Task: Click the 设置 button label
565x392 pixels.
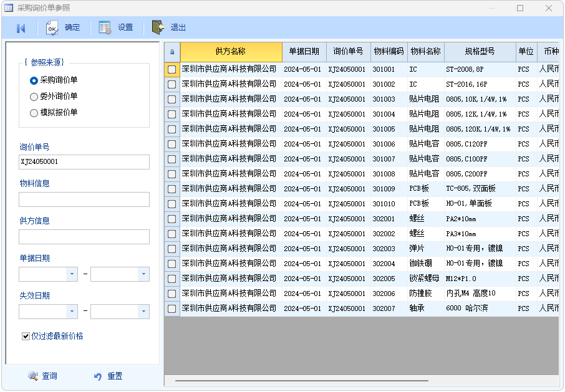Action: tap(125, 27)
